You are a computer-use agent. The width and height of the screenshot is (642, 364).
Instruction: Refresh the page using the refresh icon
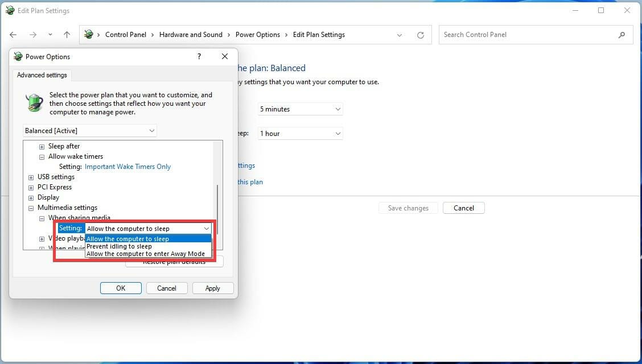coord(421,35)
